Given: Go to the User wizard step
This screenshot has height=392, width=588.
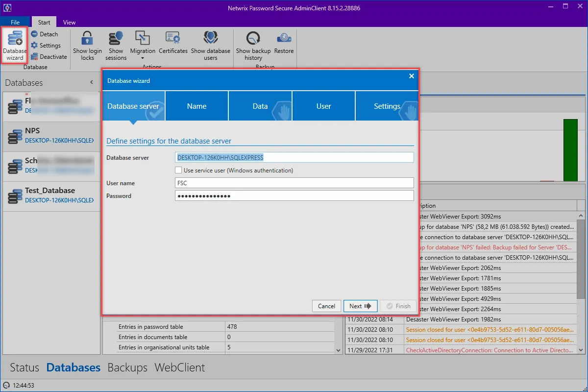Looking at the screenshot, I should tap(323, 106).
